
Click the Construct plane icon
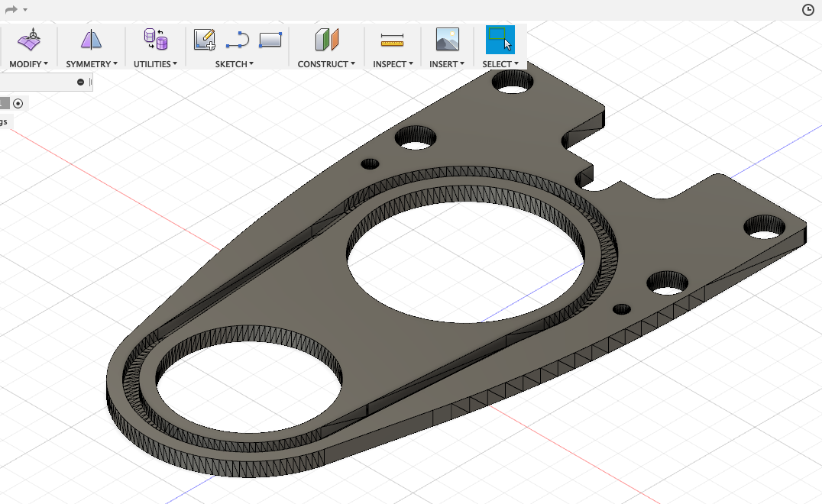tap(327, 40)
